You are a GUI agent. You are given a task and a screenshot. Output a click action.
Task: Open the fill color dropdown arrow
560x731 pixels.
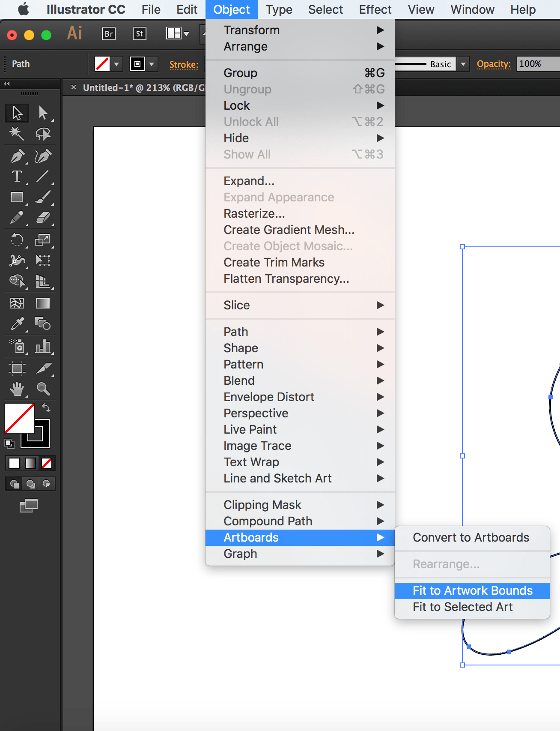click(116, 64)
